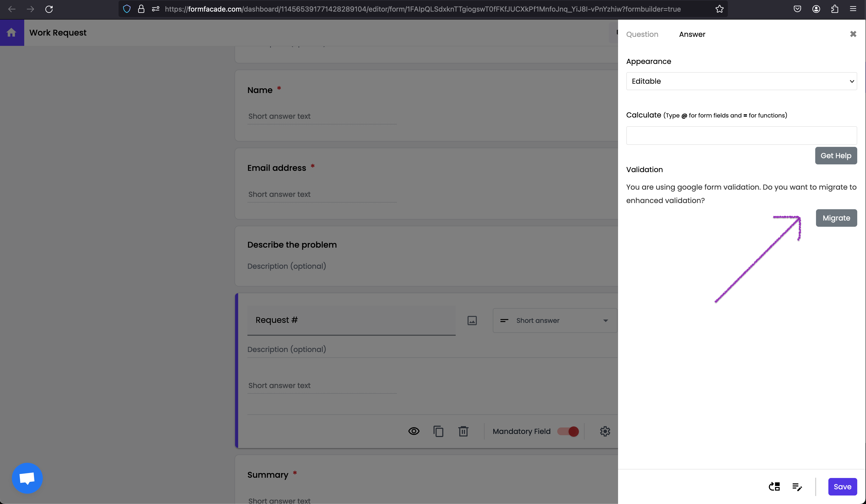Open the chat support bubble

coord(27,478)
